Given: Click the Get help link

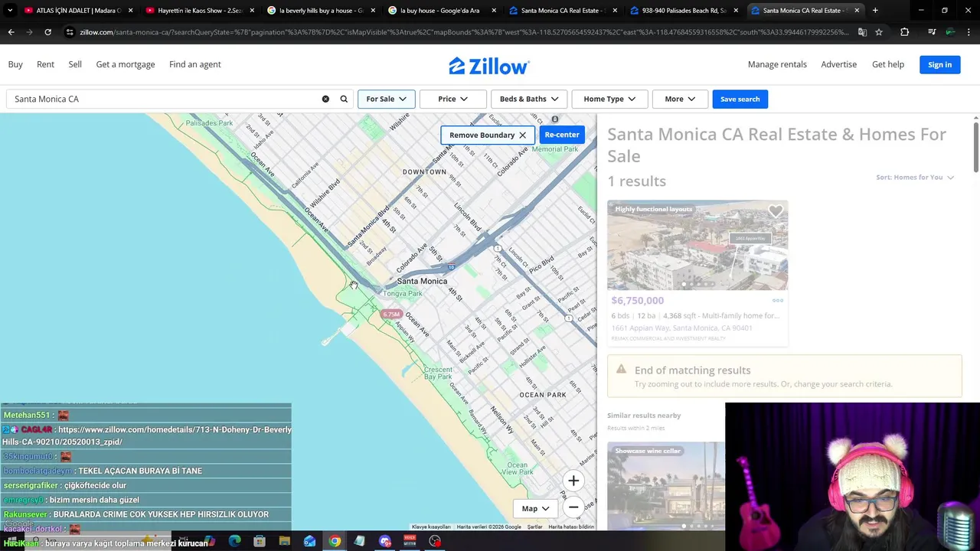Looking at the screenshot, I should 888,64.
